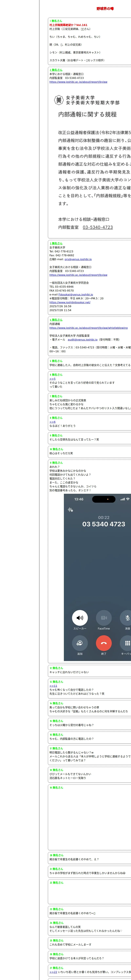Click the audit@venus.joshibi.jp email link

click(x=83, y=340)
